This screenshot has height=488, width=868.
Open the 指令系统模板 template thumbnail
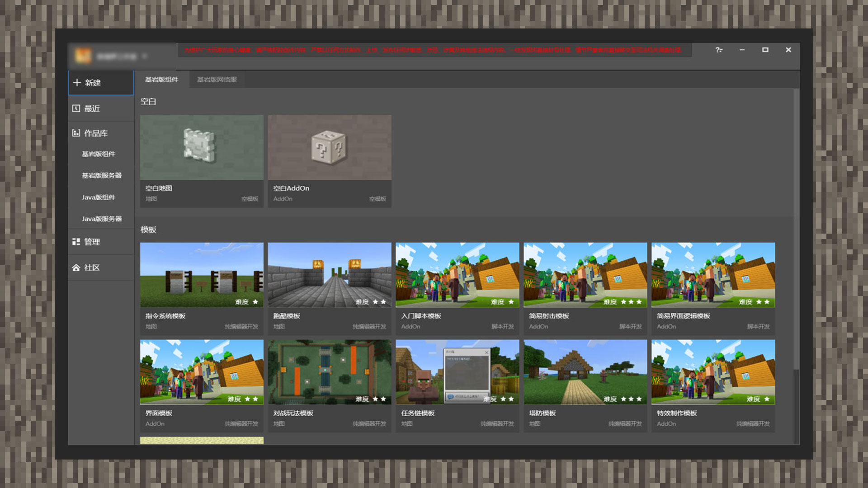[202, 275]
